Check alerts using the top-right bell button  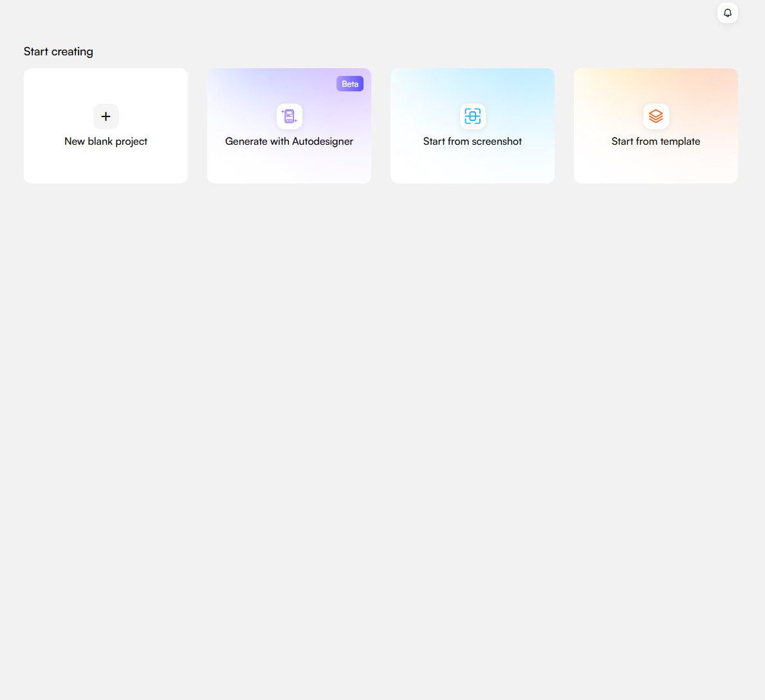pyautogui.click(x=728, y=13)
